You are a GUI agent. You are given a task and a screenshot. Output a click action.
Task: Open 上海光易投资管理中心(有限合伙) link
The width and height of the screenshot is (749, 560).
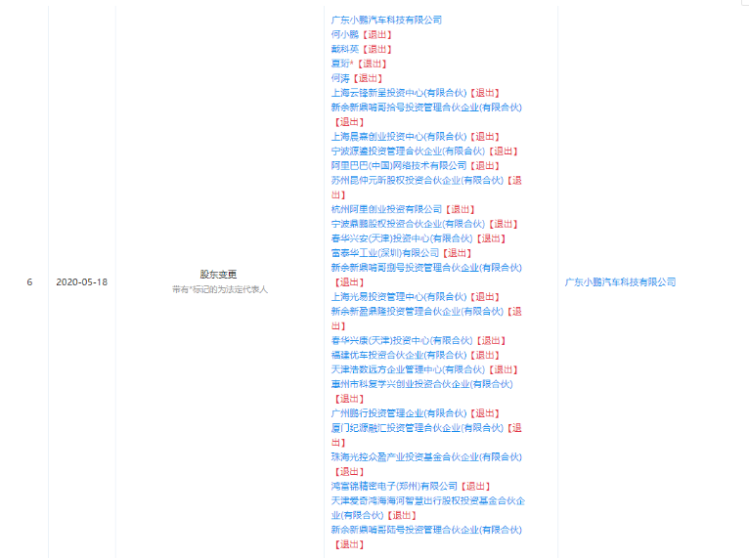[x=399, y=296]
